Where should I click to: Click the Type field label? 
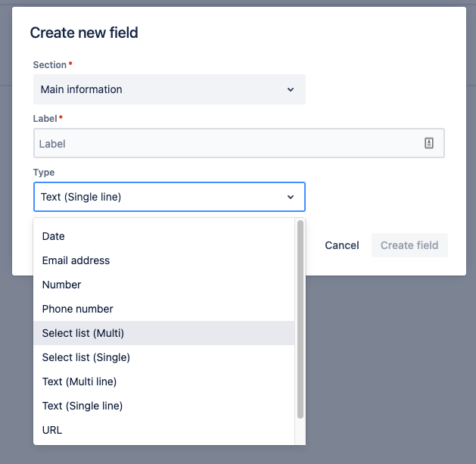coord(44,173)
